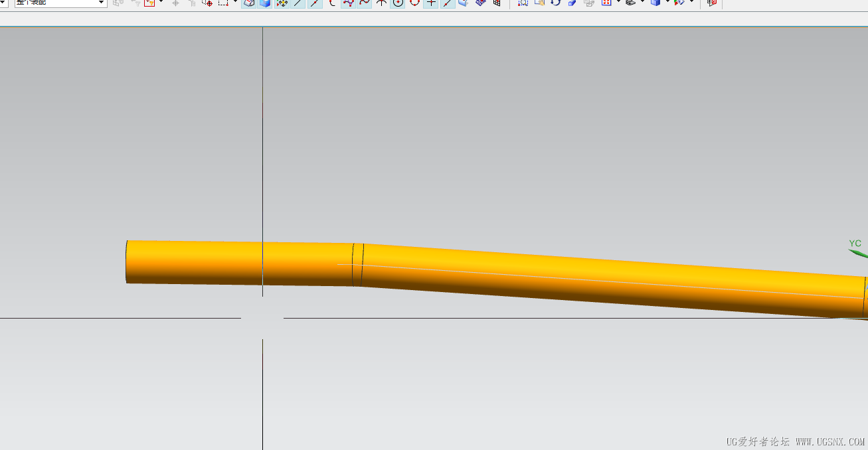Toggle the End Point snap icon
Image resolution: width=868 pixels, height=450 pixels.
pos(298,3)
